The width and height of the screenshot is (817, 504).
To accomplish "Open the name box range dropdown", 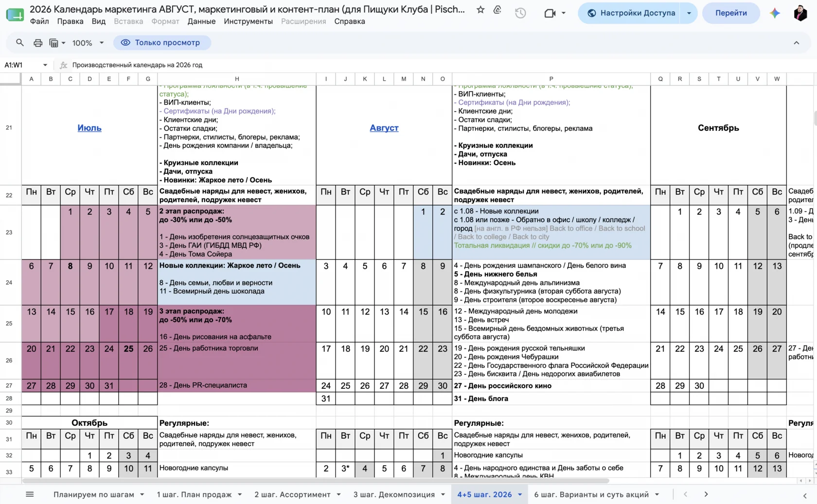I will click(x=45, y=65).
